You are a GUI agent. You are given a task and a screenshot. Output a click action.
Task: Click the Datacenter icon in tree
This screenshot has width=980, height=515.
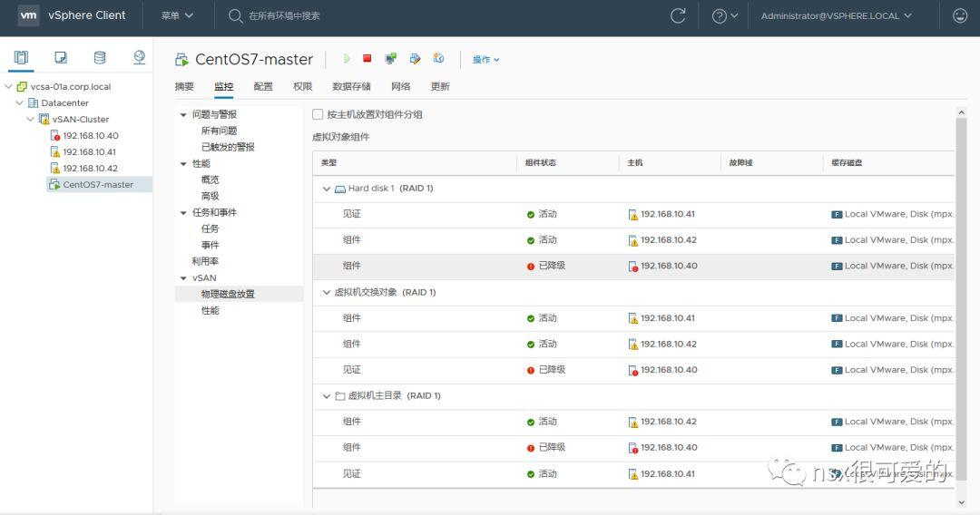tap(34, 103)
